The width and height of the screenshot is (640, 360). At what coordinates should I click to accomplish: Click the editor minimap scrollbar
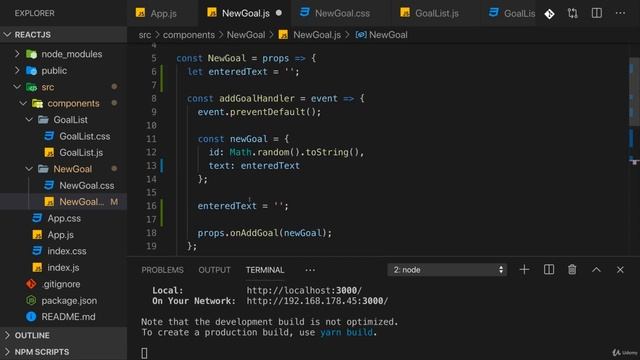[634, 92]
